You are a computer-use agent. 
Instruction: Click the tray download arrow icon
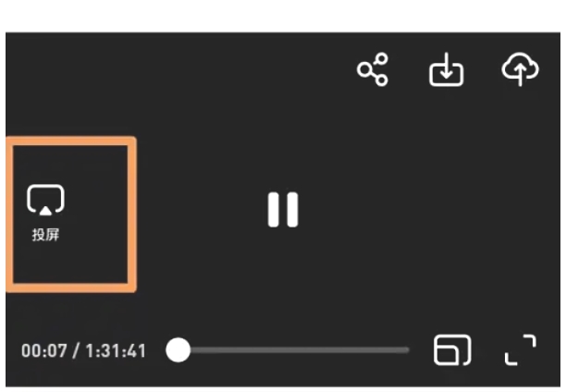[447, 69]
